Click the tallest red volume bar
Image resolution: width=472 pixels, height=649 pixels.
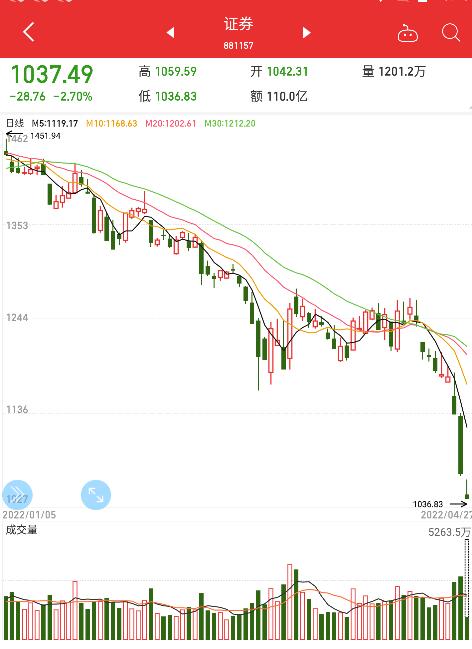(x=289, y=601)
